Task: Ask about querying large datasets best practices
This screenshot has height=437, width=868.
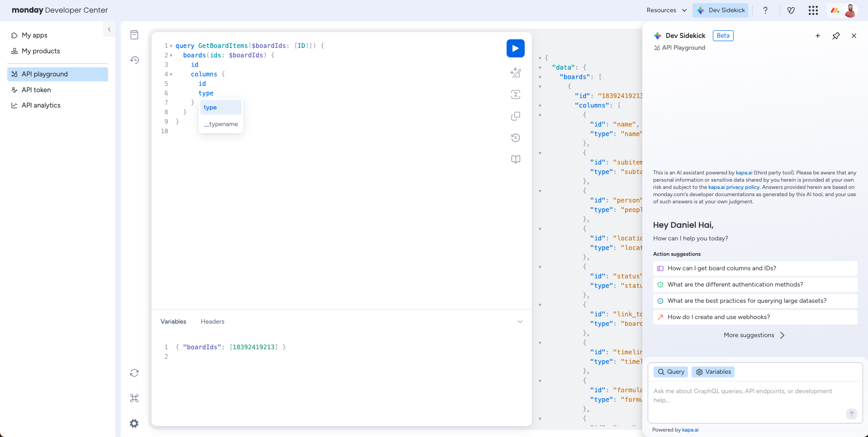Action: click(755, 301)
